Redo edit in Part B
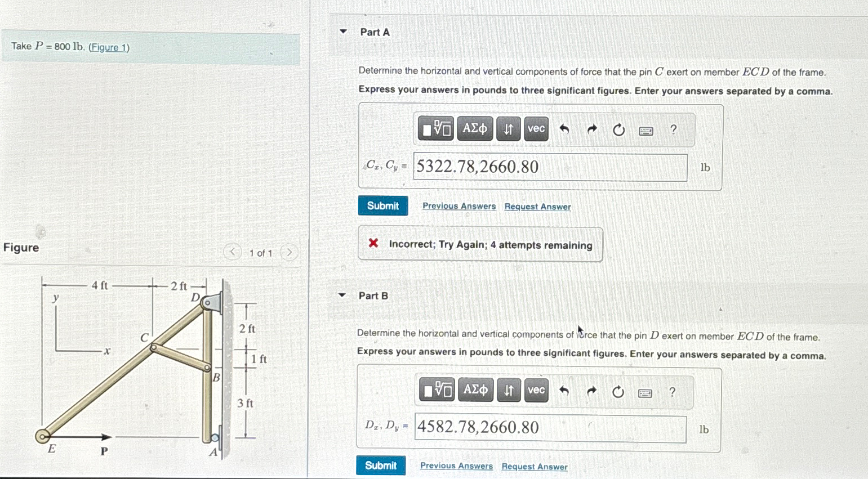 (591, 391)
